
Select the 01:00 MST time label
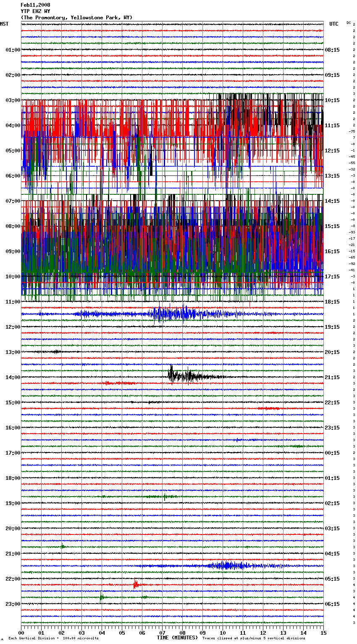(13, 50)
